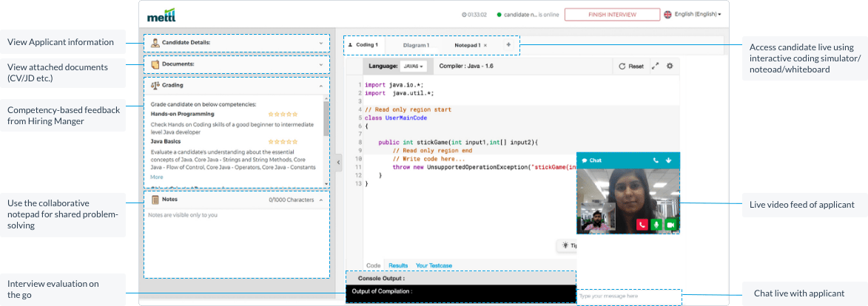Viewport: 868px width, 306px height.
Task: Open the code editor settings gear
Action: (x=669, y=66)
